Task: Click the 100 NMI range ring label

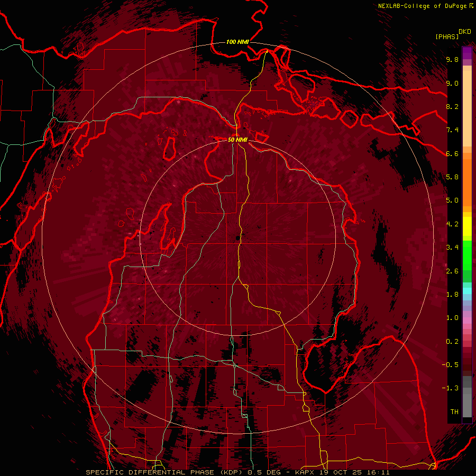Action: click(x=237, y=42)
